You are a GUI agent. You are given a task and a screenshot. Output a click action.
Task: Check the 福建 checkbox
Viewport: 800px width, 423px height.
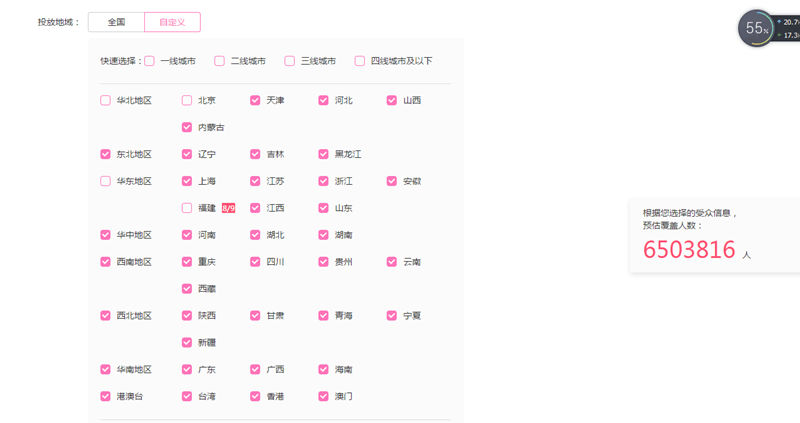click(x=187, y=208)
